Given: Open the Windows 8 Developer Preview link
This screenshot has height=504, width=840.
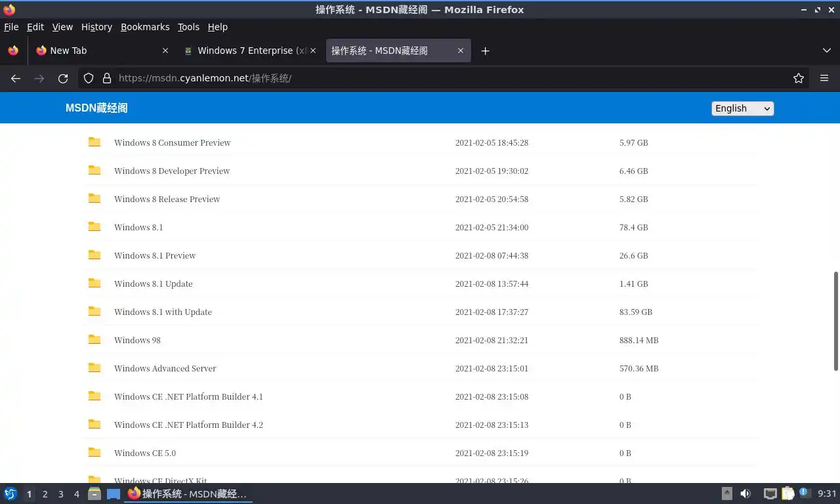Looking at the screenshot, I should click(172, 171).
